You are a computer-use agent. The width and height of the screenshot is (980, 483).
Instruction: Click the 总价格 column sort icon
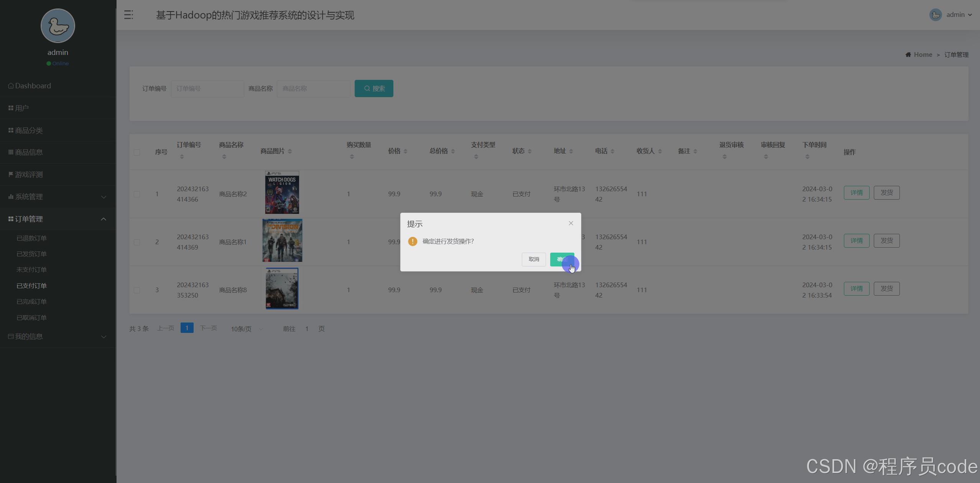453,151
